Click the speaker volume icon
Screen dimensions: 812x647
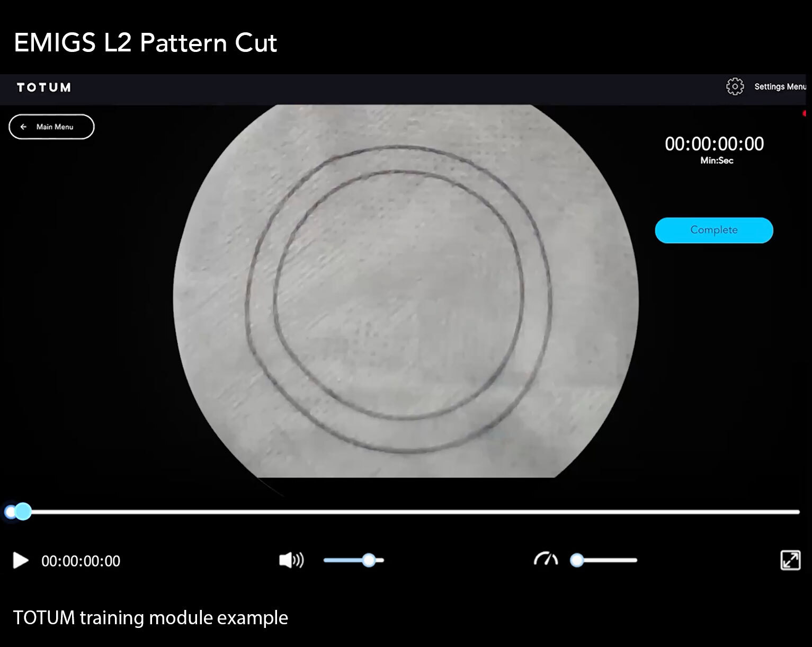point(291,560)
